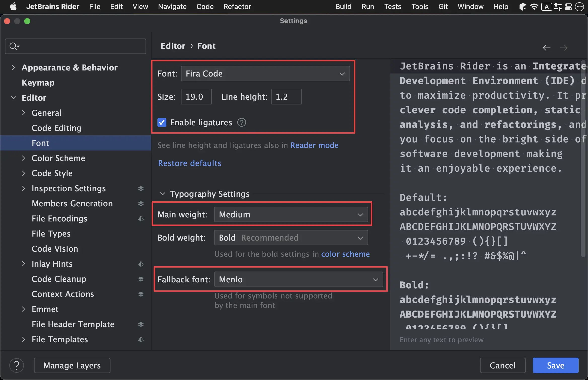Click the layer icon beside Inspection Settings
Viewport: 588px width, 380px height.
click(x=141, y=188)
